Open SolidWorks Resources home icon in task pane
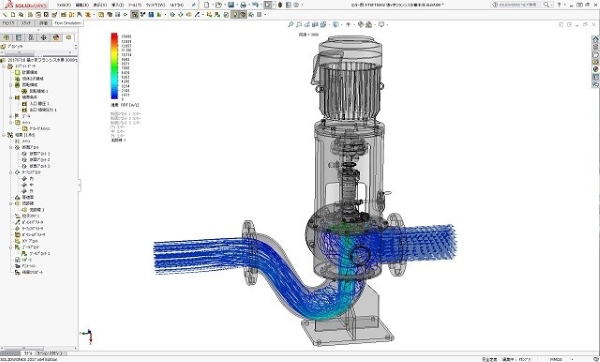The width and height of the screenshot is (600, 362). (x=595, y=39)
